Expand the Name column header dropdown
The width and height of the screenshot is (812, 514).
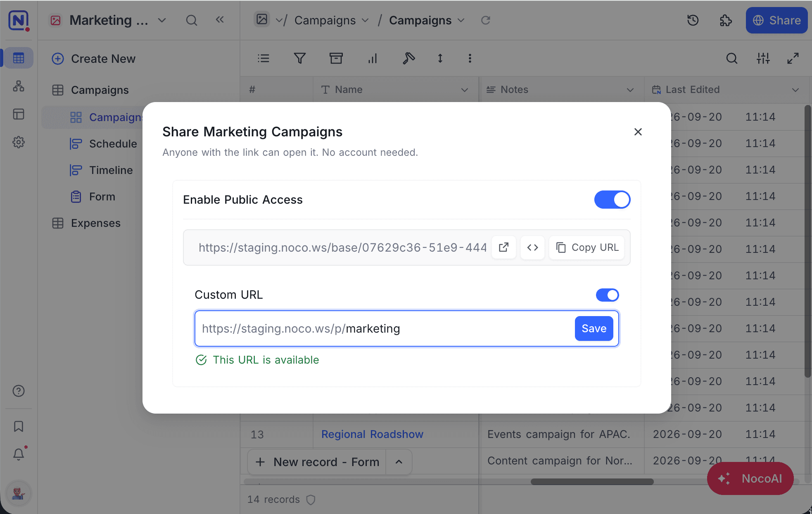(464, 90)
